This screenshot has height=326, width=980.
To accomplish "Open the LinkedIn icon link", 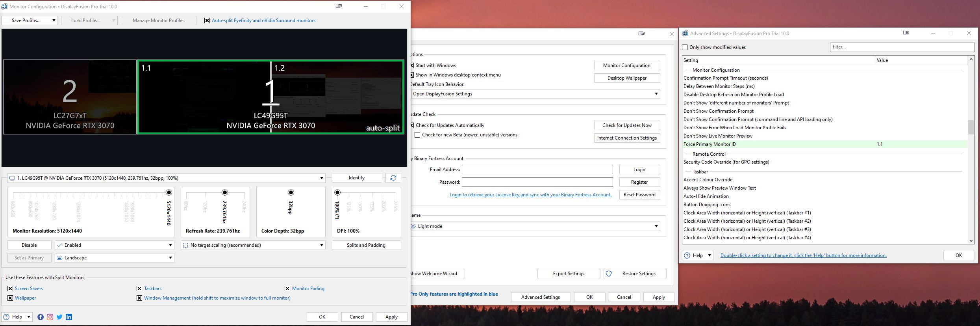I will pos(69,317).
